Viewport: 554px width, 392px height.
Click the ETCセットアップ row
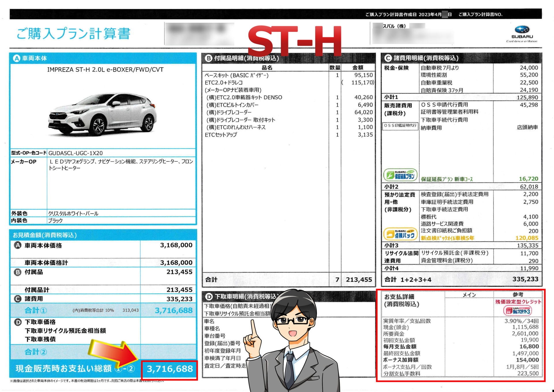pos(289,135)
